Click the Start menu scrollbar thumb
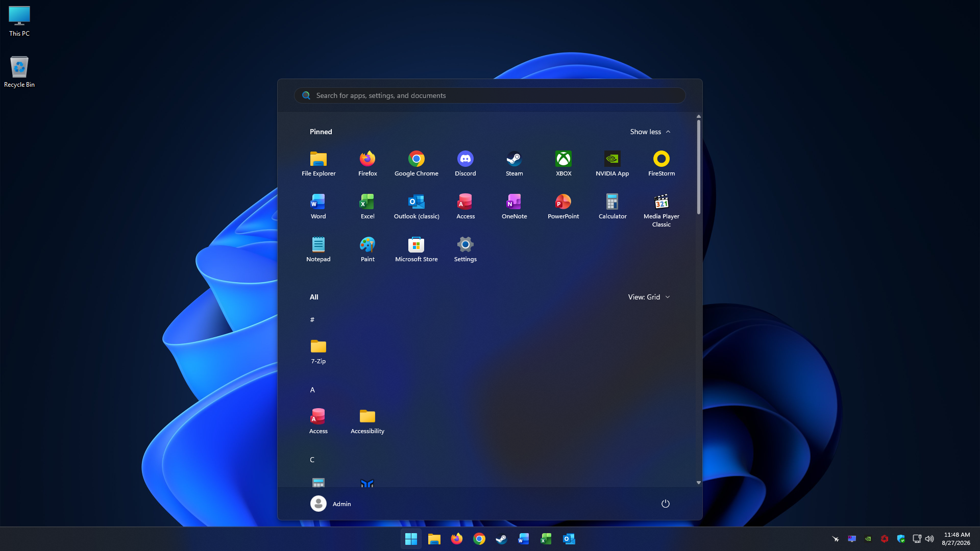This screenshot has height=551, width=980. tap(699, 167)
